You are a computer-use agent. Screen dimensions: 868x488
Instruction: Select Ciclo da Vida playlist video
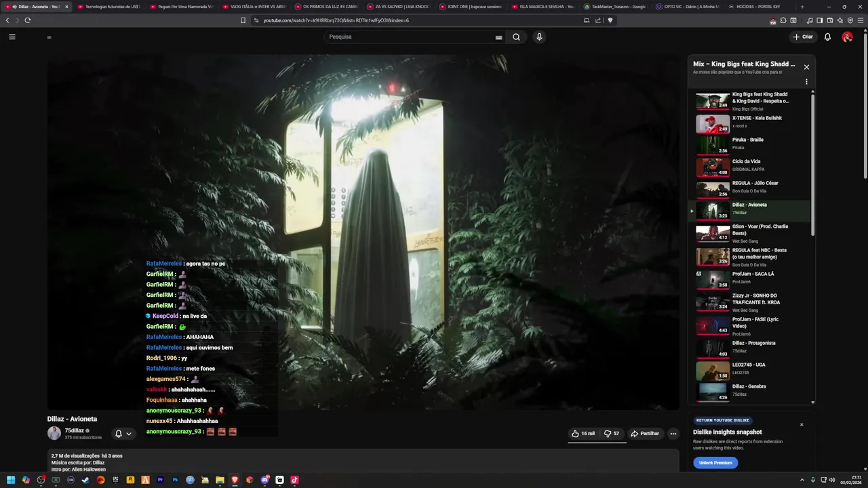coord(753,167)
